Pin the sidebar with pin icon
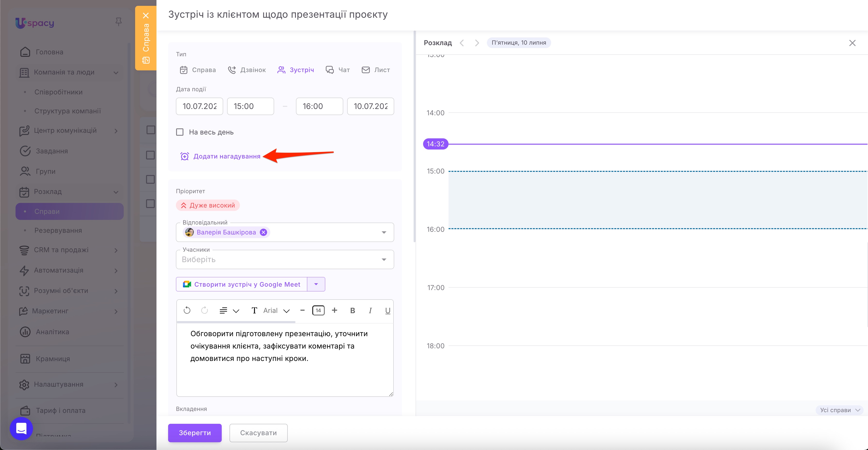 point(118,22)
